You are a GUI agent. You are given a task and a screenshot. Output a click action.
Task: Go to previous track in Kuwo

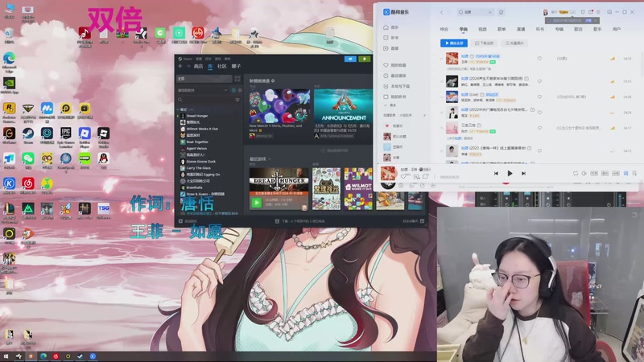[x=496, y=174]
